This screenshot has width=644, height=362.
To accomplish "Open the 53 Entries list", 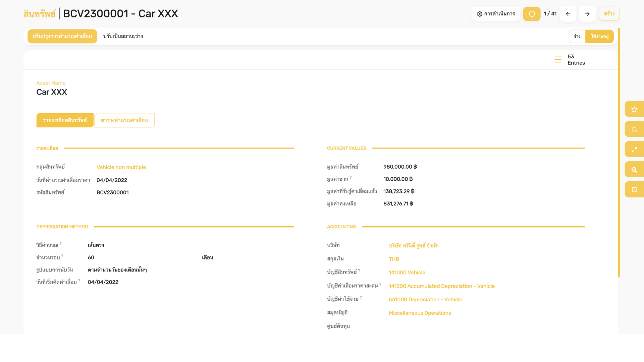I will click(570, 60).
